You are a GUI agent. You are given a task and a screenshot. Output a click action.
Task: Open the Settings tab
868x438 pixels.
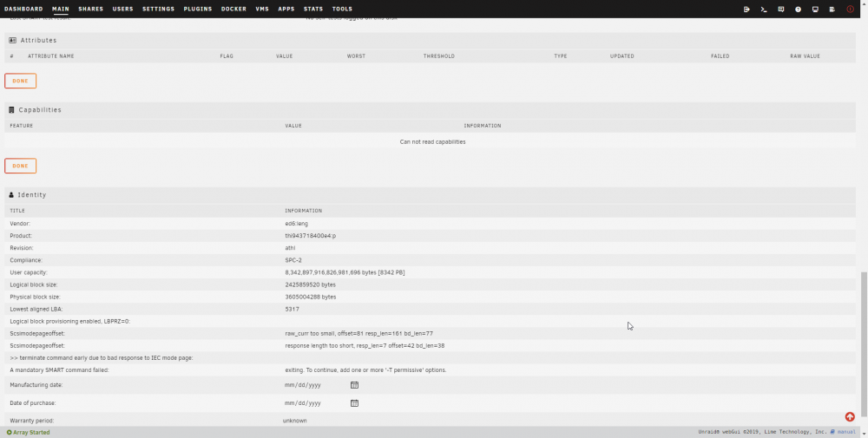158,9
